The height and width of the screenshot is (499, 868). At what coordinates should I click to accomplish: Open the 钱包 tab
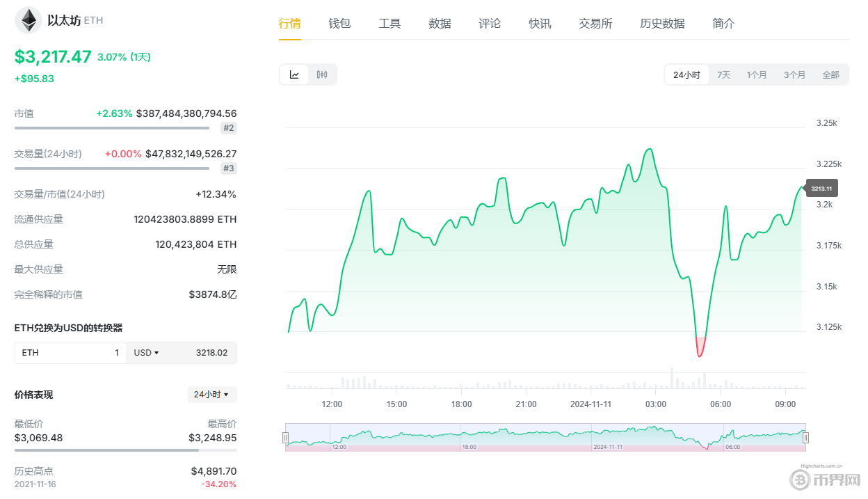click(339, 24)
